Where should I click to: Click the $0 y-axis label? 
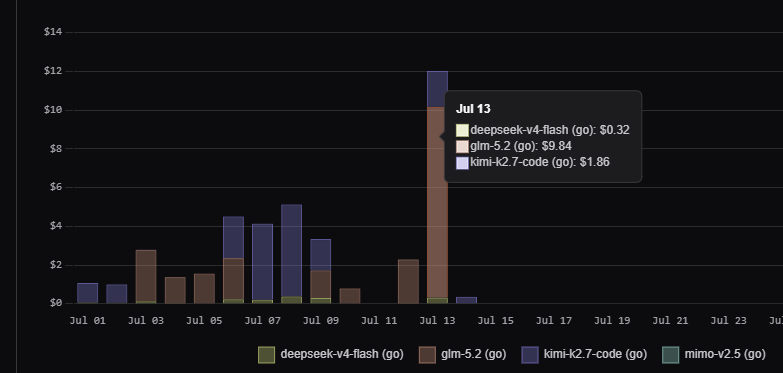click(56, 303)
